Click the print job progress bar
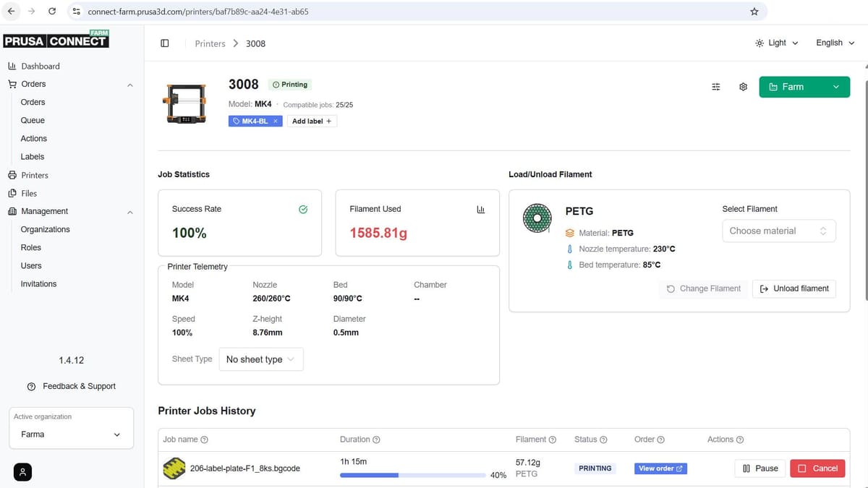Image resolution: width=868 pixels, height=488 pixels. 413,475
